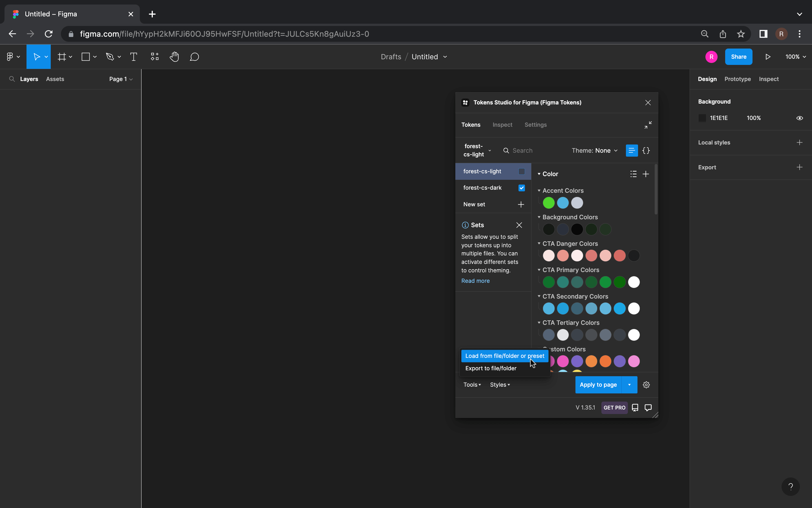This screenshot has width=812, height=508.
Task: Dismiss the Sets info box
Action: pyautogui.click(x=519, y=225)
